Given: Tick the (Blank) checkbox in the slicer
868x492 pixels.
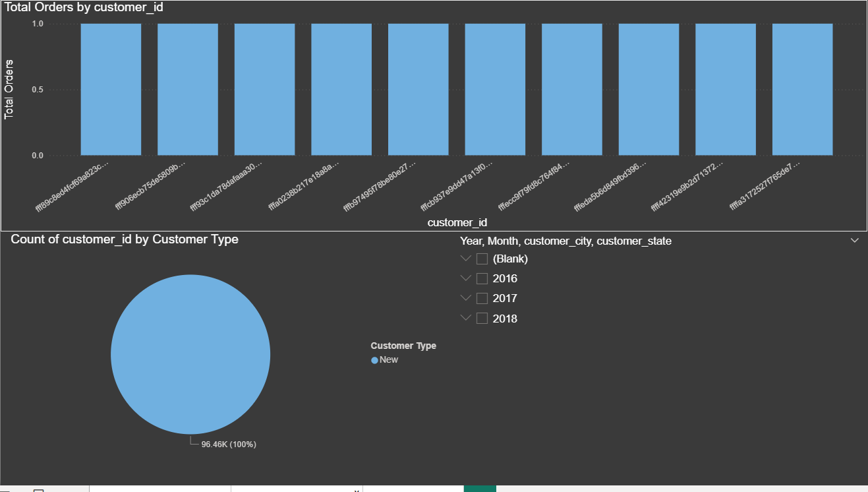Looking at the screenshot, I should [482, 259].
